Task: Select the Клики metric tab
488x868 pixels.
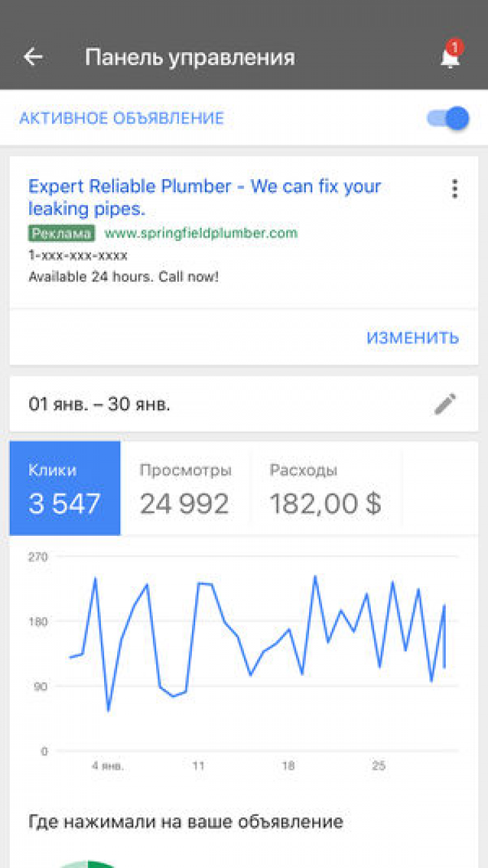Action: click(x=65, y=488)
